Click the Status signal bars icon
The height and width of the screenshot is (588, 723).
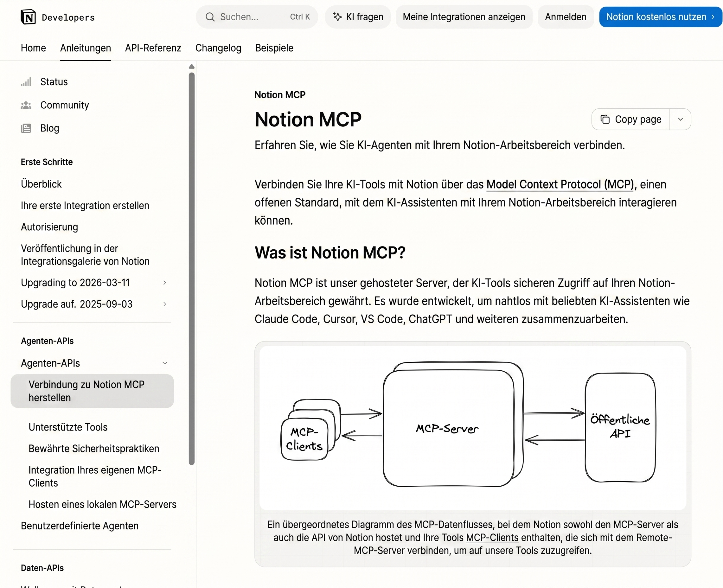pyautogui.click(x=26, y=82)
